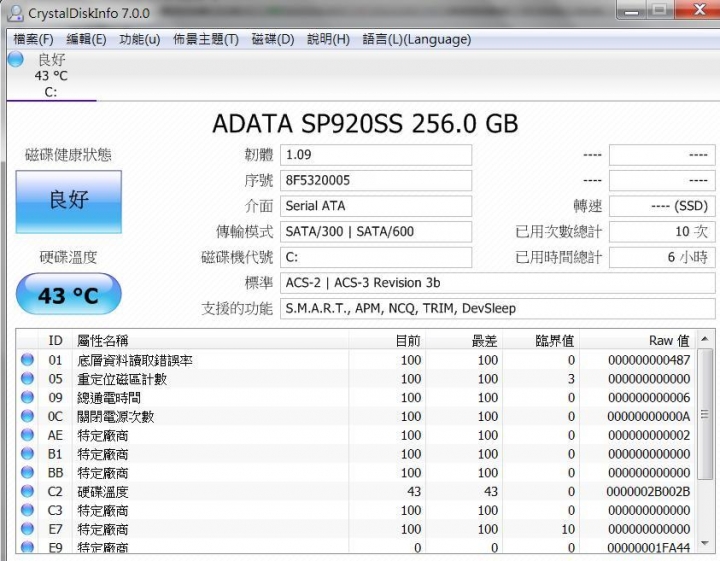The width and height of the screenshot is (720, 561).
Task: Open the 磁碟(D) menu
Action: pyautogui.click(x=273, y=39)
